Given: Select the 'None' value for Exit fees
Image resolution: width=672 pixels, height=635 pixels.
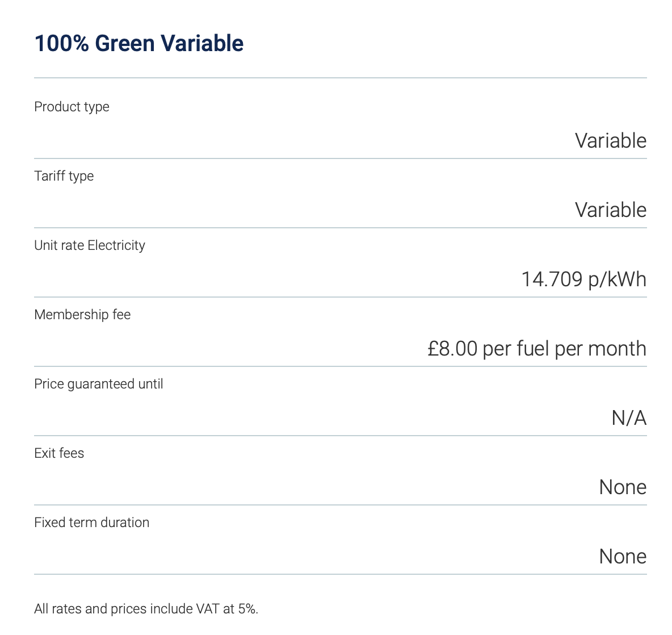Looking at the screenshot, I should 623,487.
